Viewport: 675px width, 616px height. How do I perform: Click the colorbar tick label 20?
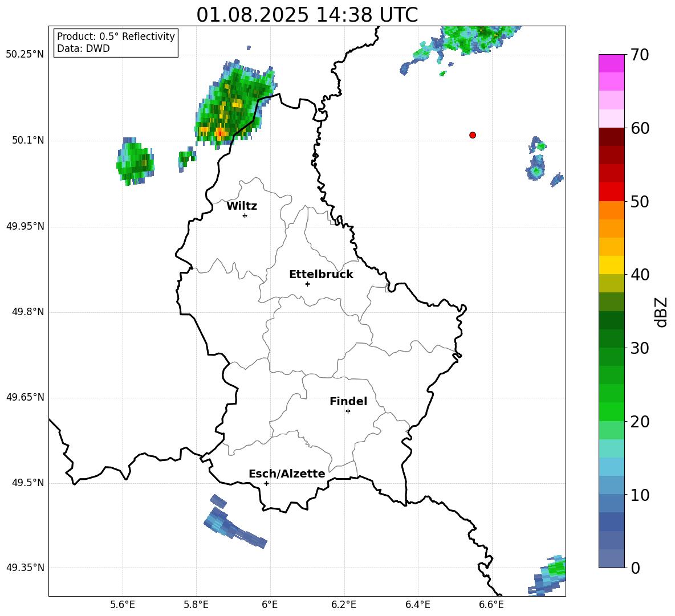[x=640, y=421]
